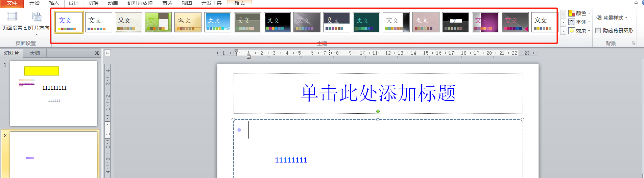Click the ruler tab-stop selector box

tap(108, 53)
